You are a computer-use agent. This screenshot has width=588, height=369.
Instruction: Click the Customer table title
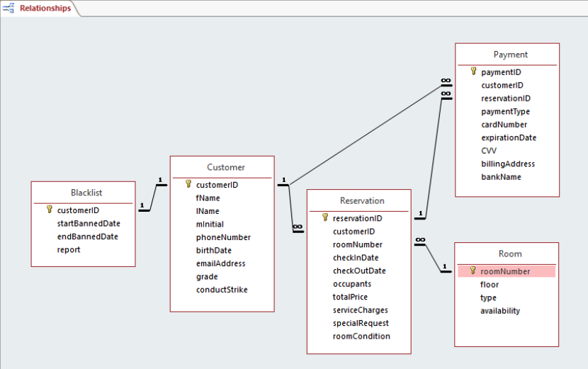[x=226, y=167]
